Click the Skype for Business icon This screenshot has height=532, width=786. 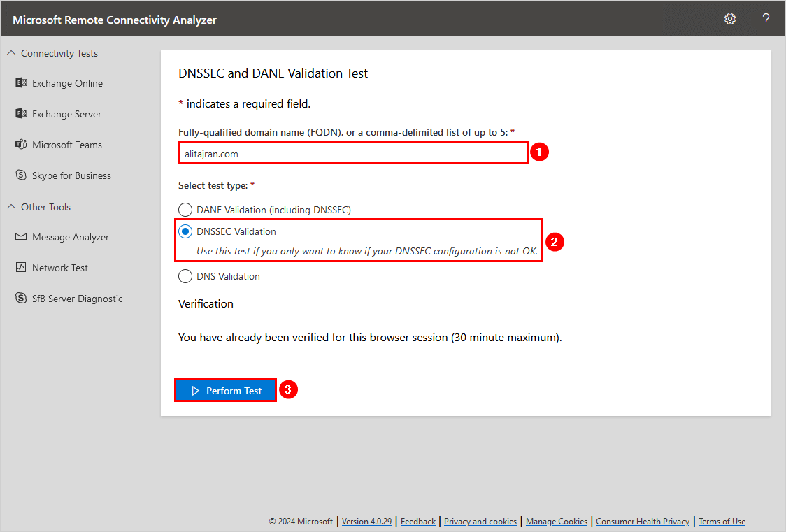[x=21, y=175]
